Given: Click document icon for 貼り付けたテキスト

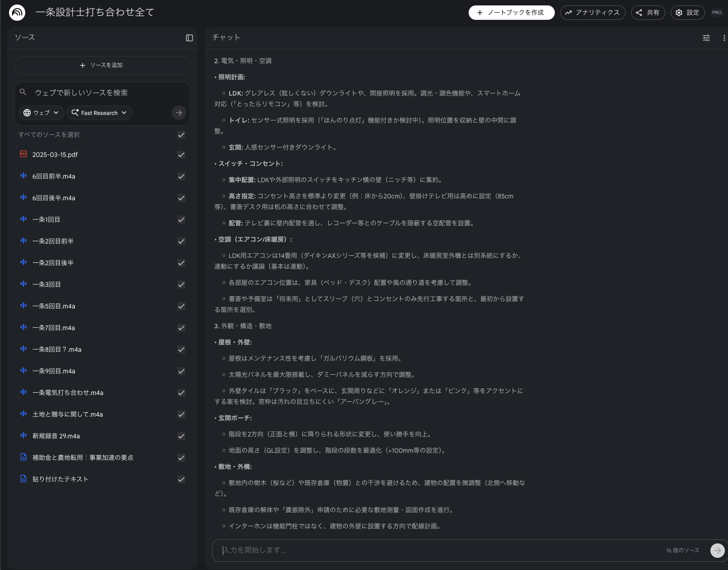Looking at the screenshot, I should (23, 479).
